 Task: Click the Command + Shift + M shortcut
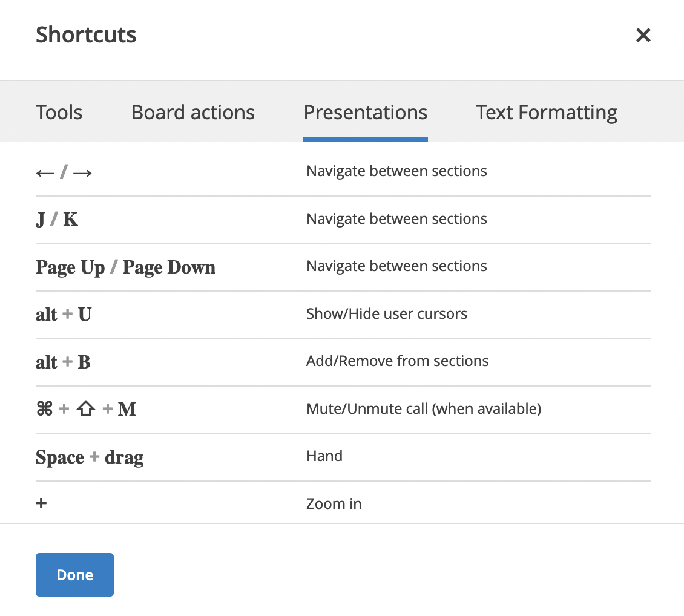86,409
